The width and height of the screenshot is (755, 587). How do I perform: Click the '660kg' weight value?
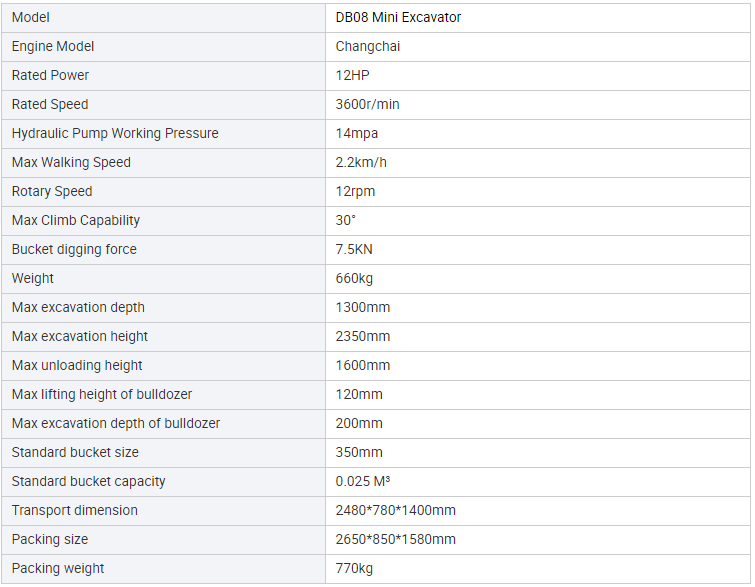click(x=354, y=279)
